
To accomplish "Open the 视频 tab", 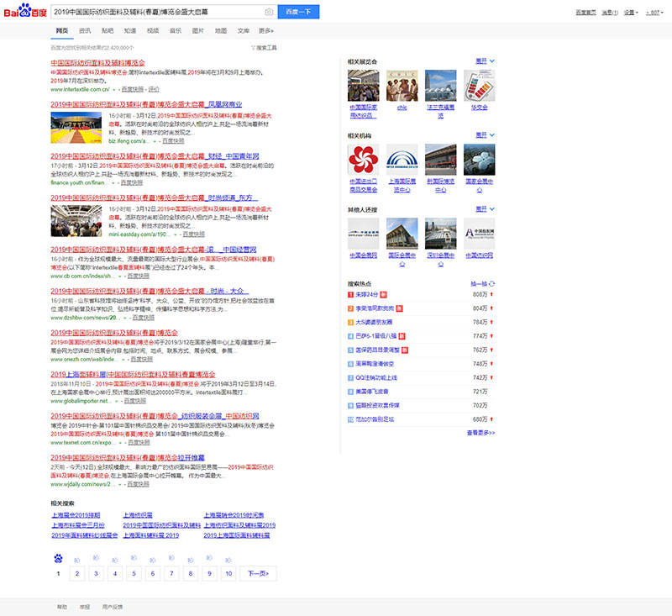I will [153, 31].
